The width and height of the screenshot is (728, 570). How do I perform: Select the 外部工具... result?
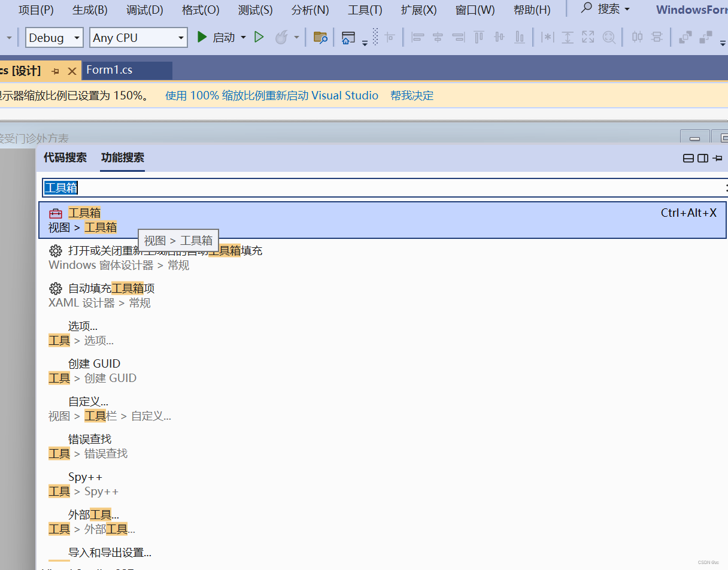pos(383,522)
